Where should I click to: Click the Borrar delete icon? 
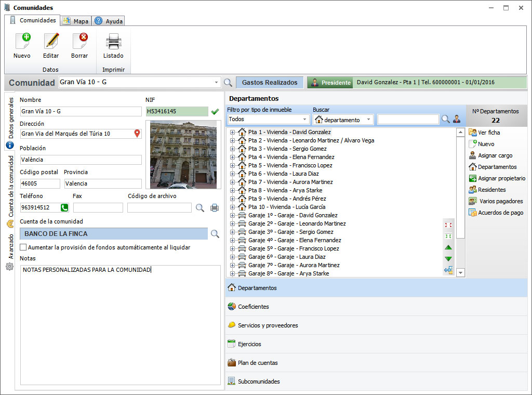79,41
